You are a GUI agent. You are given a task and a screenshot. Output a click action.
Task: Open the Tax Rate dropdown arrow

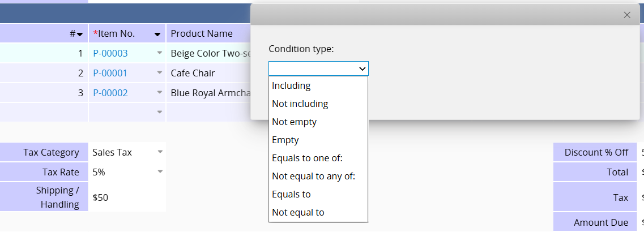coord(160,171)
